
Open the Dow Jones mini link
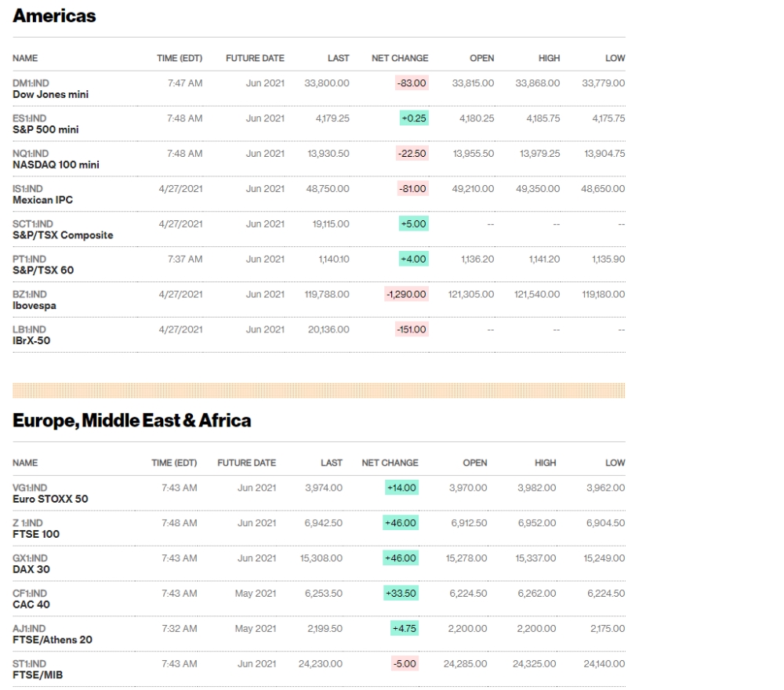click(x=50, y=94)
